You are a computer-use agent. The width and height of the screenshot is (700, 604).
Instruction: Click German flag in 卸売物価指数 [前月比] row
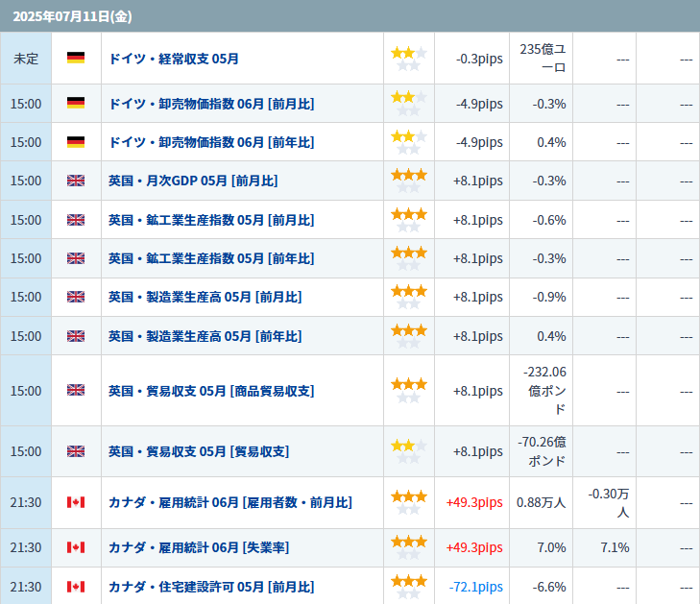pos(76,103)
